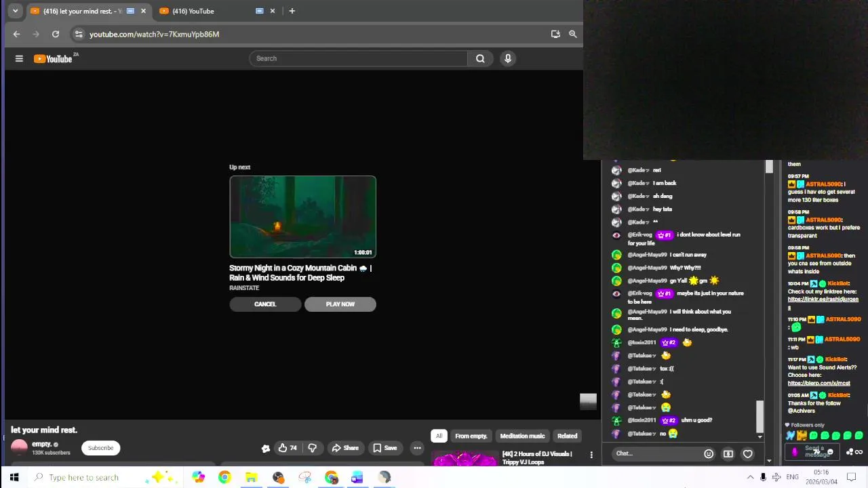Go back in browser history
This screenshot has height=488, width=868.
pos(16,34)
